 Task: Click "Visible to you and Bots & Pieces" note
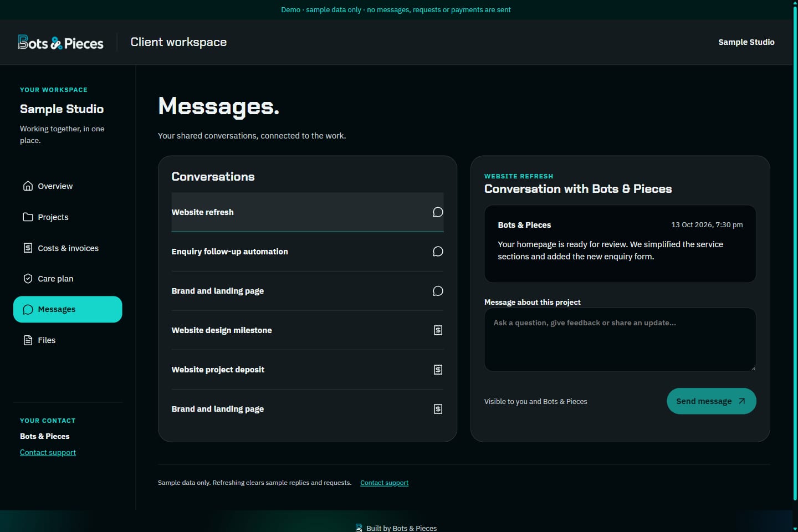535,402
